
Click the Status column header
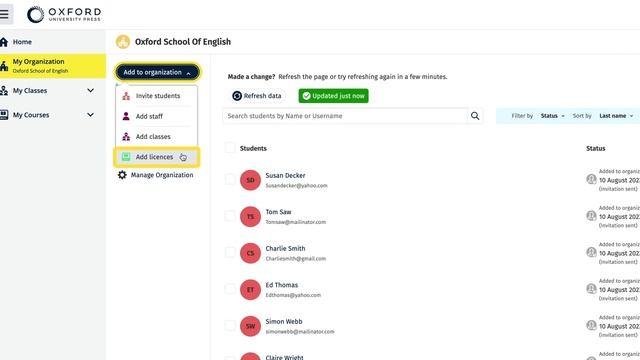596,148
